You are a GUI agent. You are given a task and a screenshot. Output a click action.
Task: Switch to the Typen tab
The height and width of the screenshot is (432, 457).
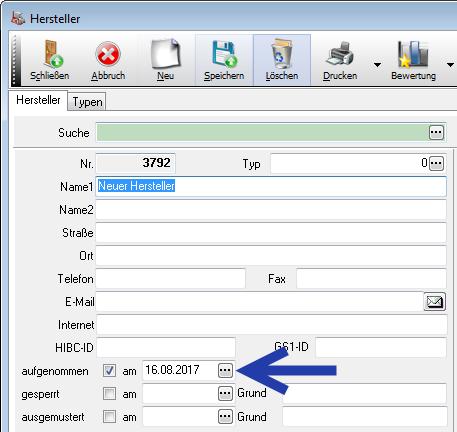(x=87, y=102)
